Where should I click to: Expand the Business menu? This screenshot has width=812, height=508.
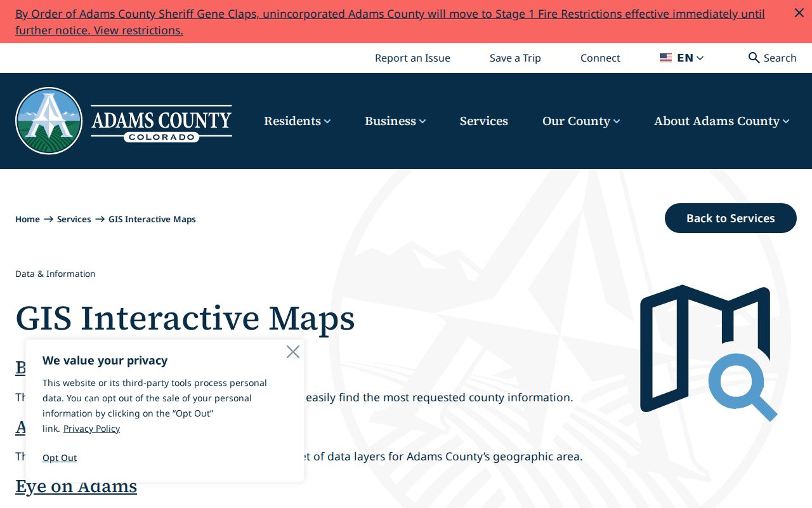pos(395,121)
